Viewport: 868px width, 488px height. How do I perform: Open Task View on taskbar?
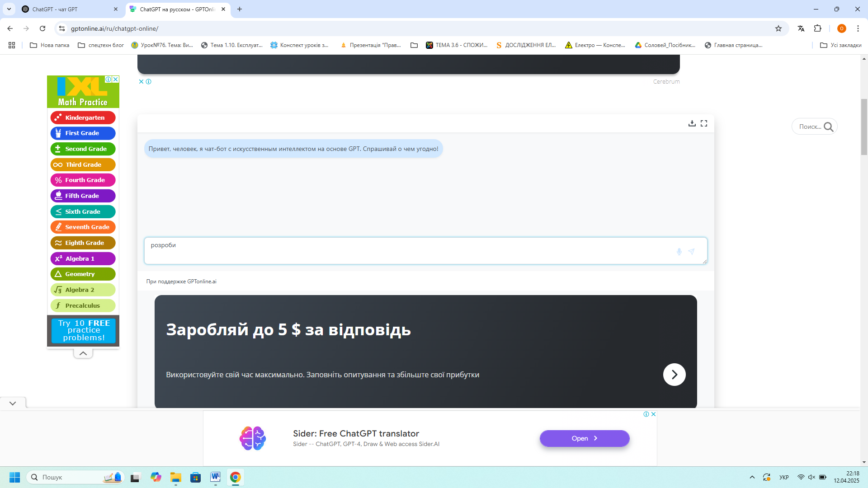pos(136,477)
